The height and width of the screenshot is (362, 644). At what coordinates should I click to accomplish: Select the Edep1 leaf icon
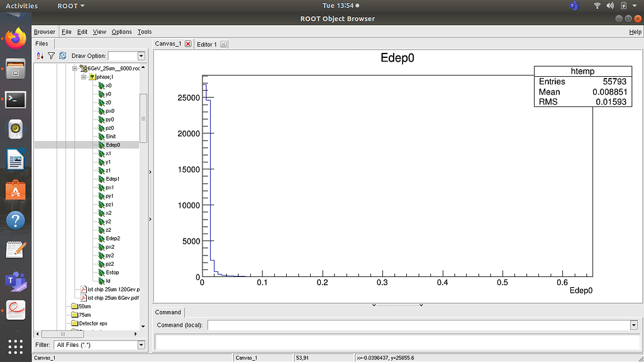tap(101, 179)
